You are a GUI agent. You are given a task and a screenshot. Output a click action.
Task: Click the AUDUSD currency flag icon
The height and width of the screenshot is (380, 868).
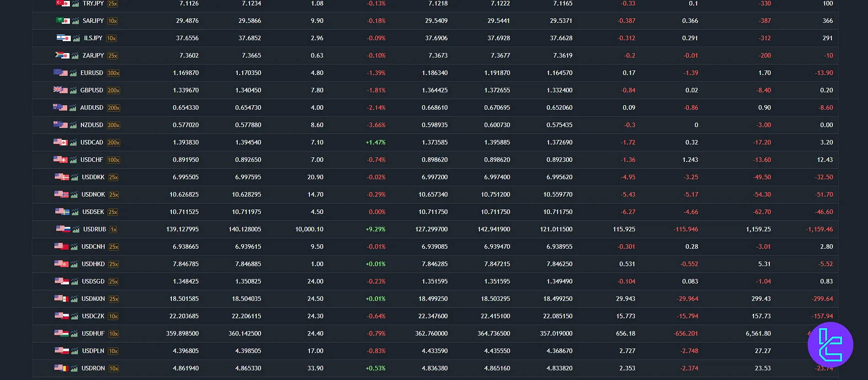pyautogui.click(x=60, y=107)
